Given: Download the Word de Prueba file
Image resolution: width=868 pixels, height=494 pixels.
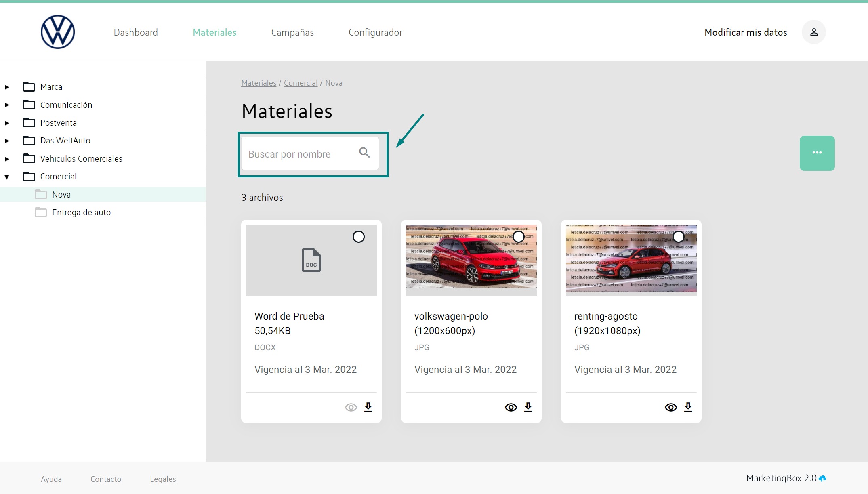Looking at the screenshot, I should (x=368, y=407).
